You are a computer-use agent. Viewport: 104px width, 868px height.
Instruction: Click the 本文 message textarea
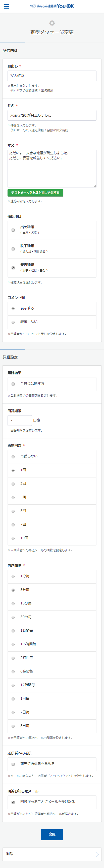coord(52,169)
